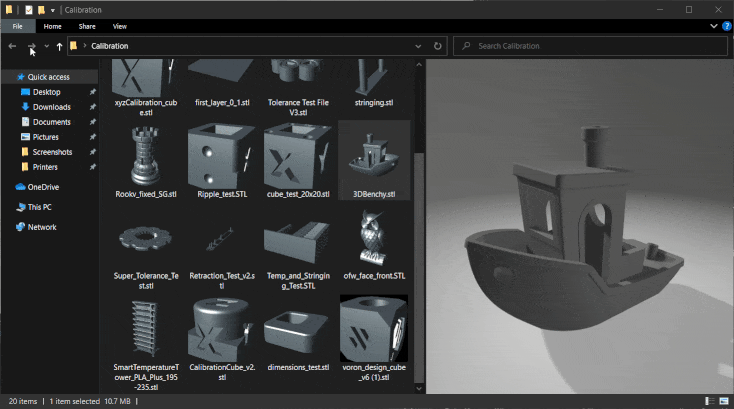Click the Forward navigation arrow

(31, 46)
